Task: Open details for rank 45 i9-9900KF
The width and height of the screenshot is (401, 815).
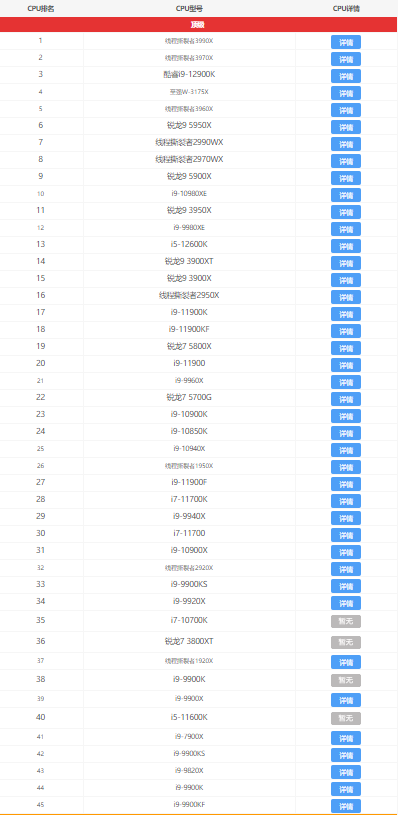Action: pyautogui.click(x=345, y=806)
